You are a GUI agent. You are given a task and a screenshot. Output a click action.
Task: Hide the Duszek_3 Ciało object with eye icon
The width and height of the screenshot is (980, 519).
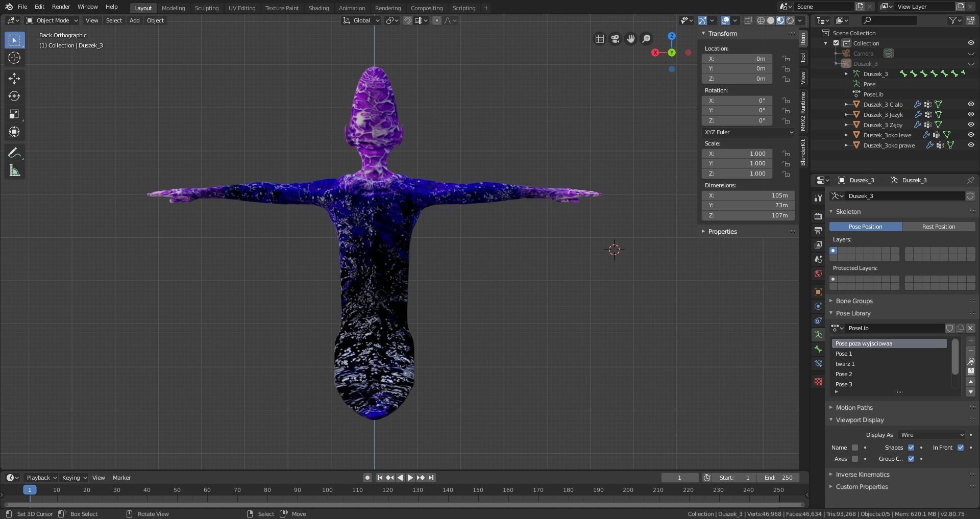(x=971, y=104)
